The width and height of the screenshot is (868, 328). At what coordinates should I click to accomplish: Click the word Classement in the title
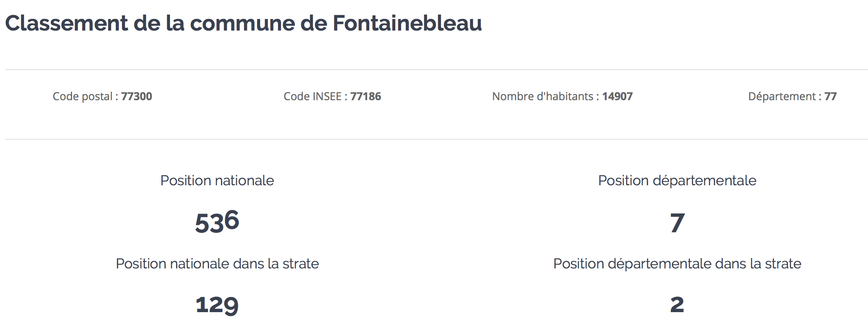(x=66, y=23)
